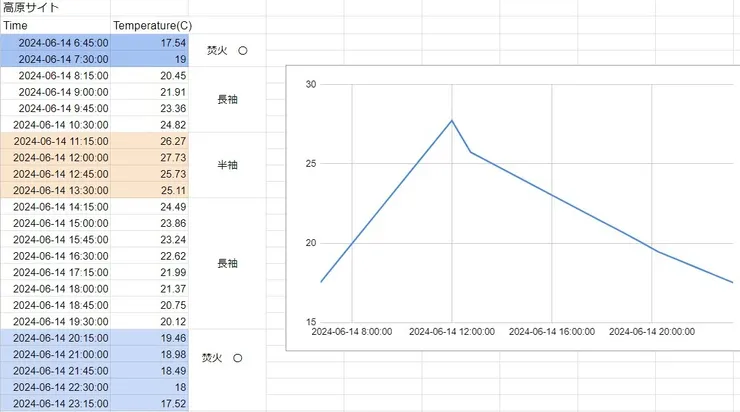
Task: Select the 2024-06-14 11:15:00 time cell
Action: point(55,141)
